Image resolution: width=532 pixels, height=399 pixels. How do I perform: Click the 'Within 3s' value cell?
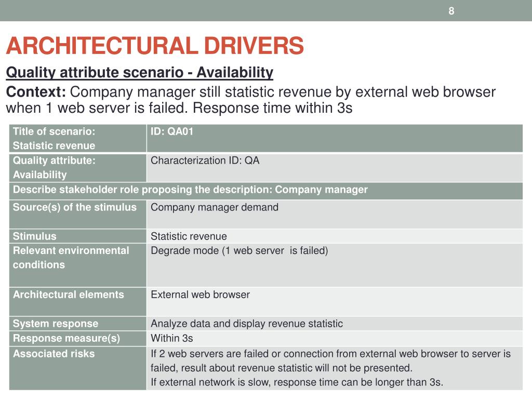[x=335, y=338]
